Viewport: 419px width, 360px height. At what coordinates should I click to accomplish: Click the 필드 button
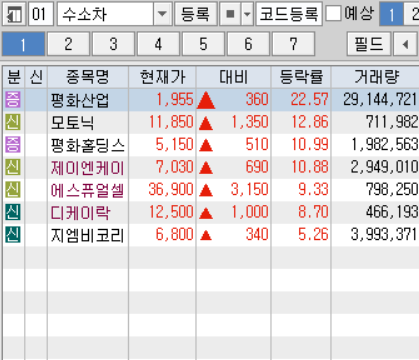[x=369, y=44]
